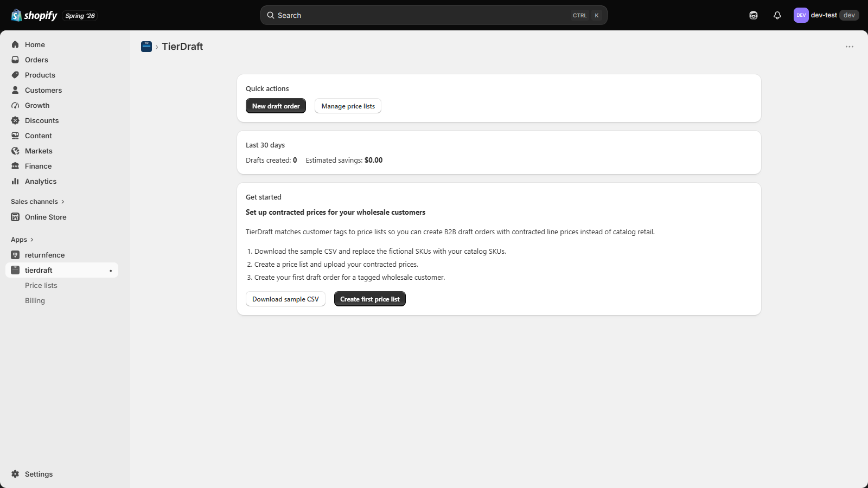Open the Online Store channel
Screen dimensions: 868x488
tap(62, 217)
